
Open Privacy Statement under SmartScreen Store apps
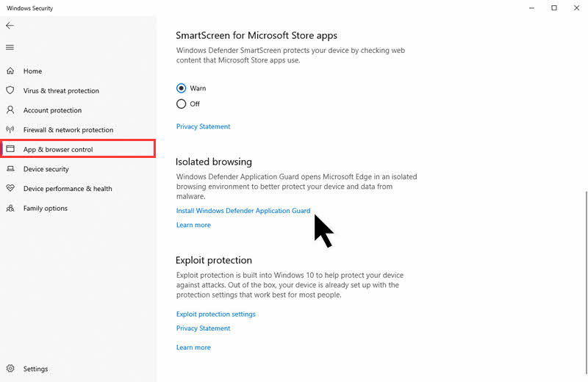204,126
